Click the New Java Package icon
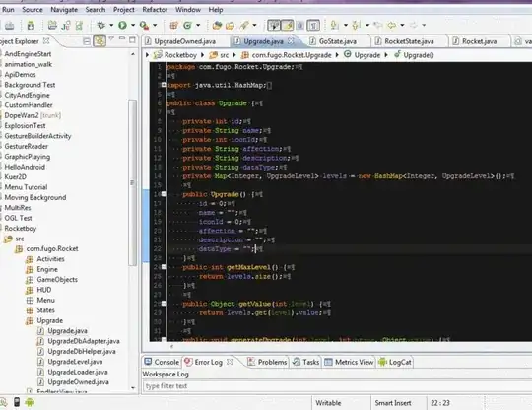Image resolution: width=532 pixels, height=410 pixels. coord(174,25)
